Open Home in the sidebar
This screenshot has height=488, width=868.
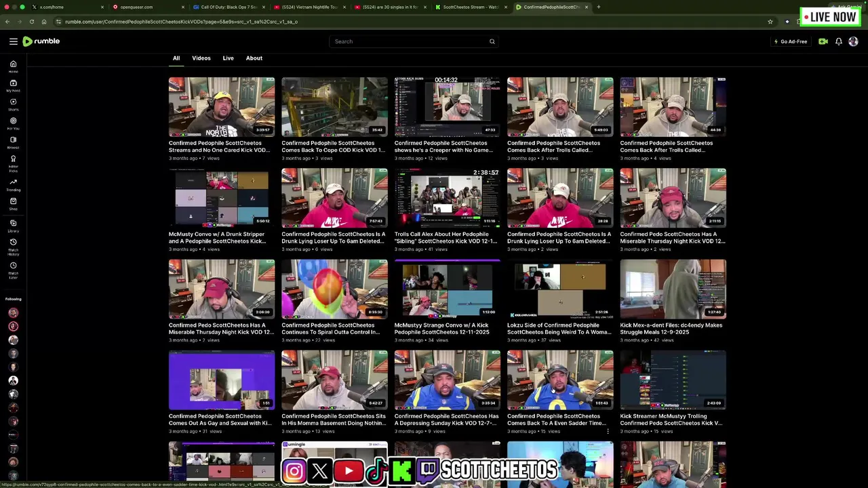13,66
